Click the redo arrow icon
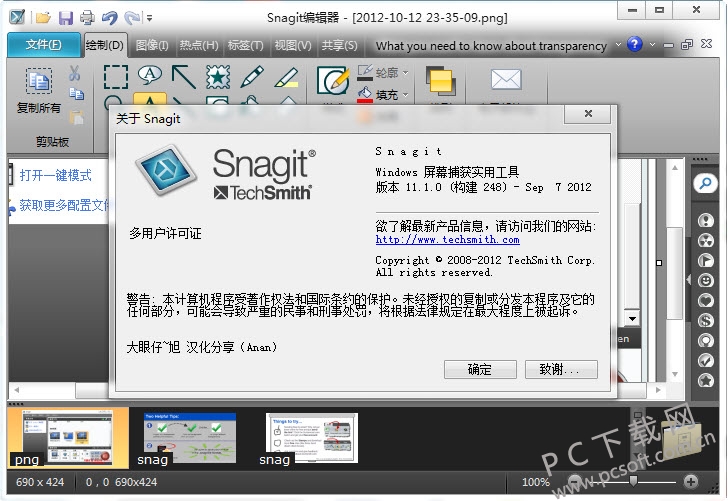Image resolution: width=728 pixels, height=501 pixels. click(x=132, y=18)
